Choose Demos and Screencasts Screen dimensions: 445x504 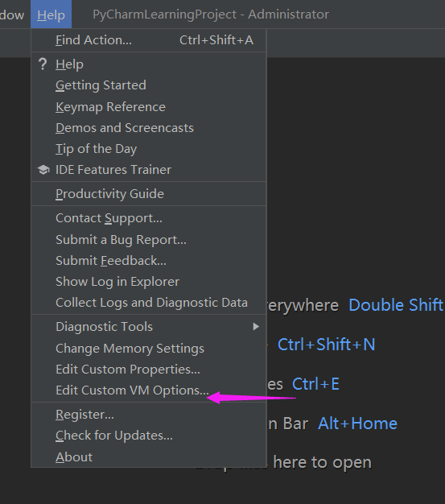[148, 128]
